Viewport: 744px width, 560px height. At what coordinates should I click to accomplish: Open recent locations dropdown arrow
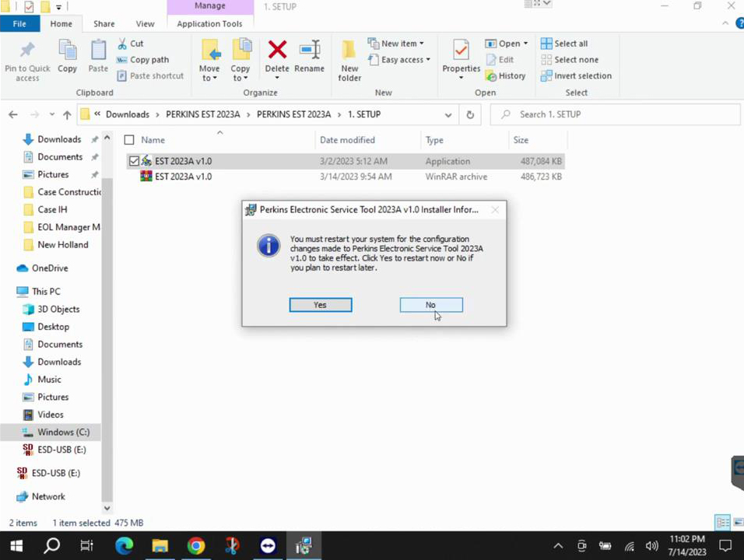51,114
